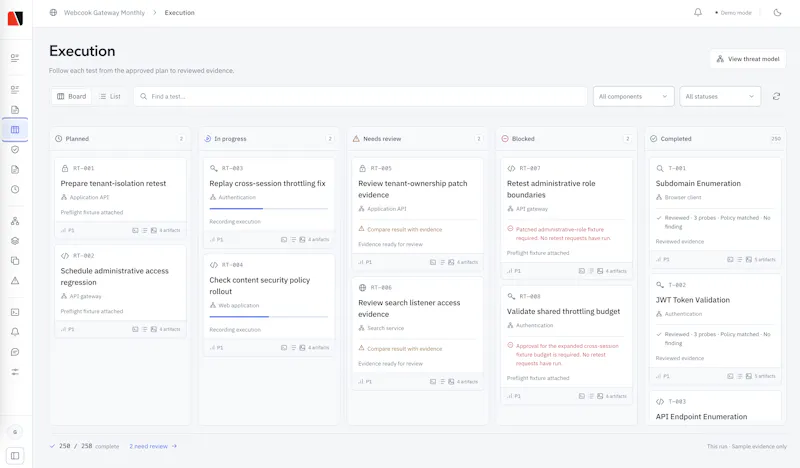Open Replay cross-session throttling fix card

click(x=269, y=203)
